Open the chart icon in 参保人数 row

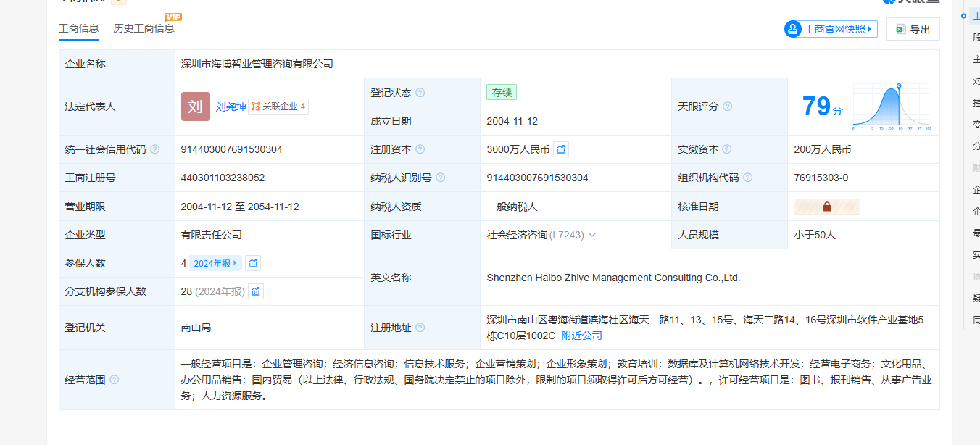click(253, 263)
